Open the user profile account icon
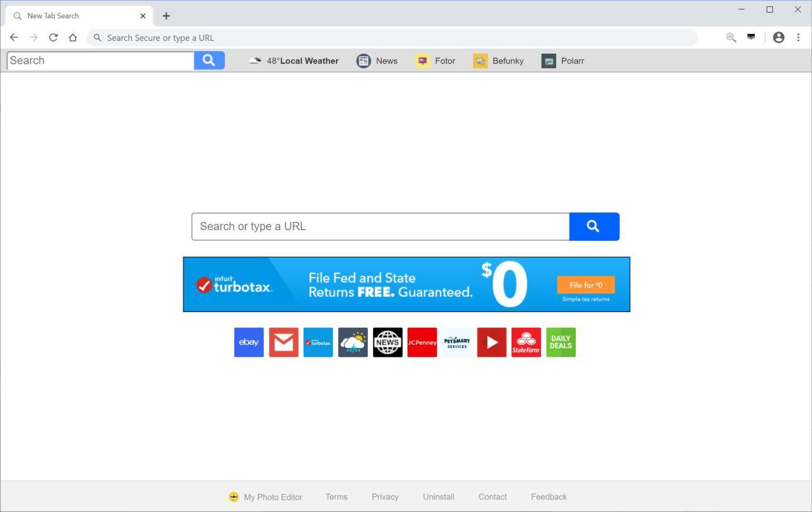Image resolution: width=812 pixels, height=512 pixels. [779, 38]
